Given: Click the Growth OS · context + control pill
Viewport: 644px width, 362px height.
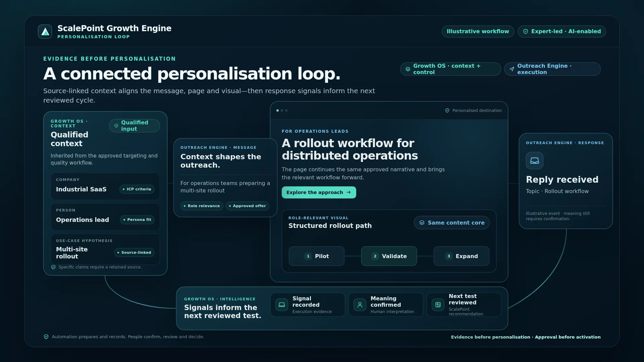Looking at the screenshot, I should (450, 69).
